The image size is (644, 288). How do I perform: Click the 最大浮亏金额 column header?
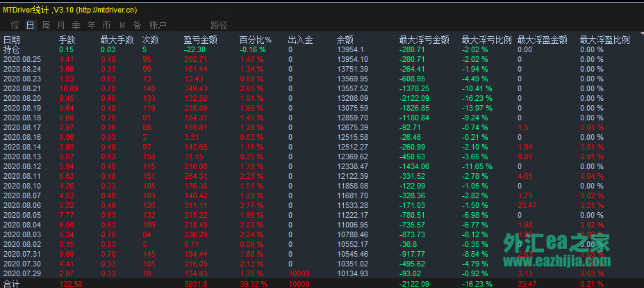click(424, 40)
